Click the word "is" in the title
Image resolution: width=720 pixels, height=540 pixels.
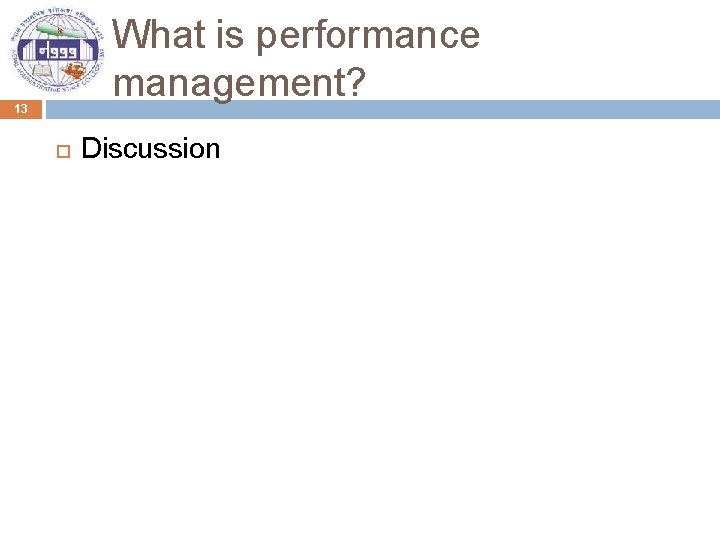click(x=229, y=34)
